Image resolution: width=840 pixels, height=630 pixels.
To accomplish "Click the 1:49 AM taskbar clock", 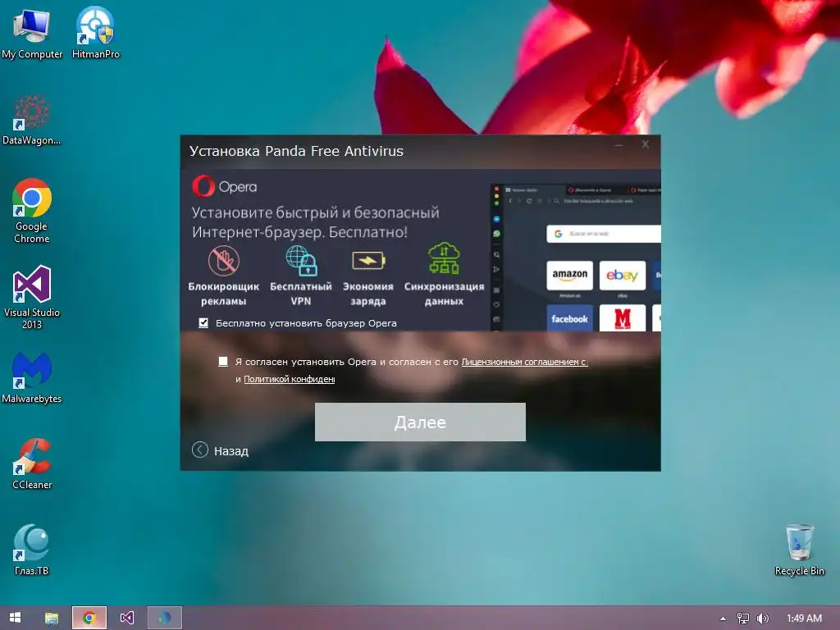I will pos(804,619).
